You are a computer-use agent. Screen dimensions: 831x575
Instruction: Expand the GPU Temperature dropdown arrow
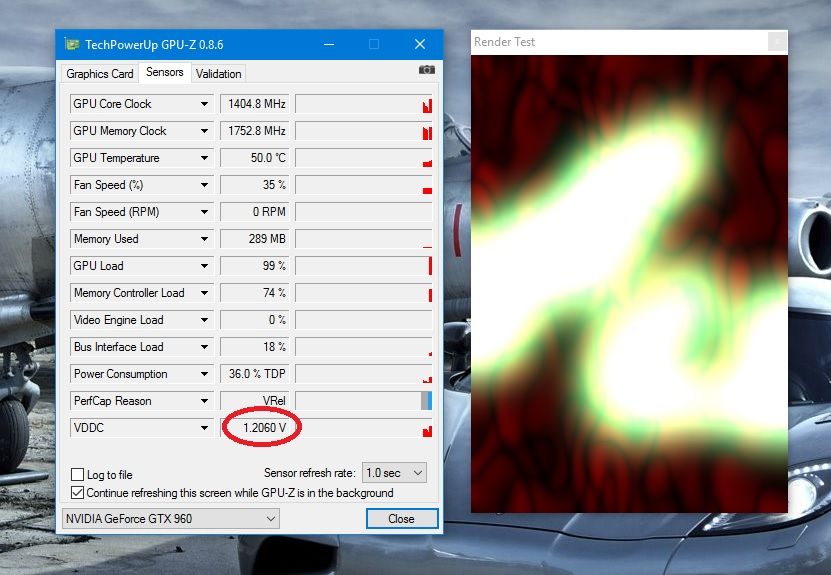pyautogui.click(x=205, y=158)
